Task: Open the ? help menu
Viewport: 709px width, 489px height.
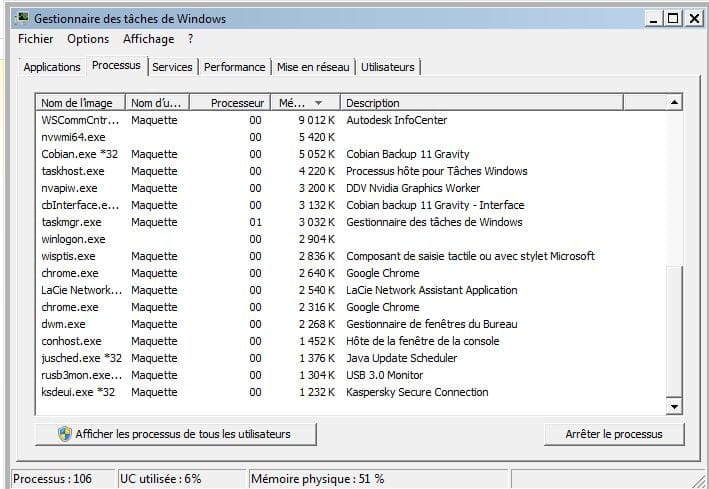Action: [190, 39]
